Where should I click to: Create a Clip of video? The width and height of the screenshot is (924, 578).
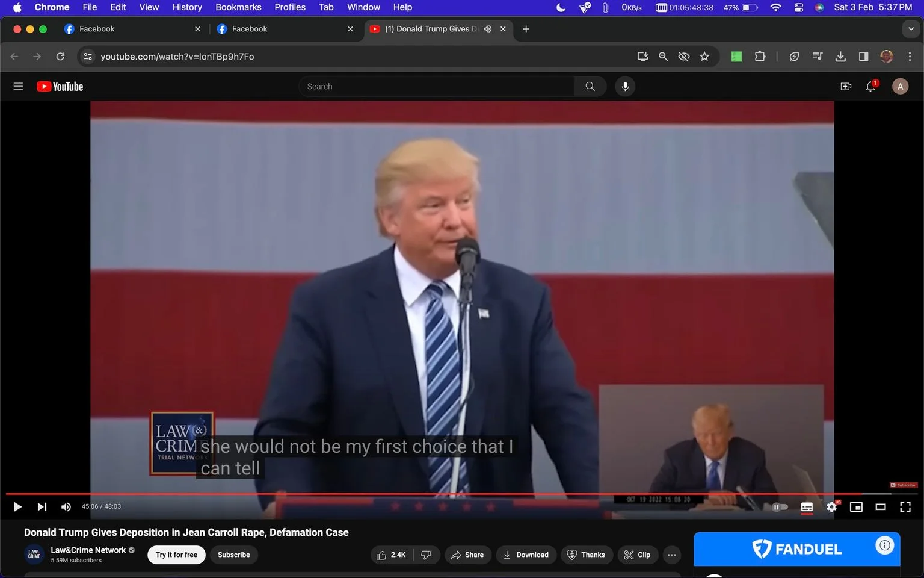click(x=637, y=555)
